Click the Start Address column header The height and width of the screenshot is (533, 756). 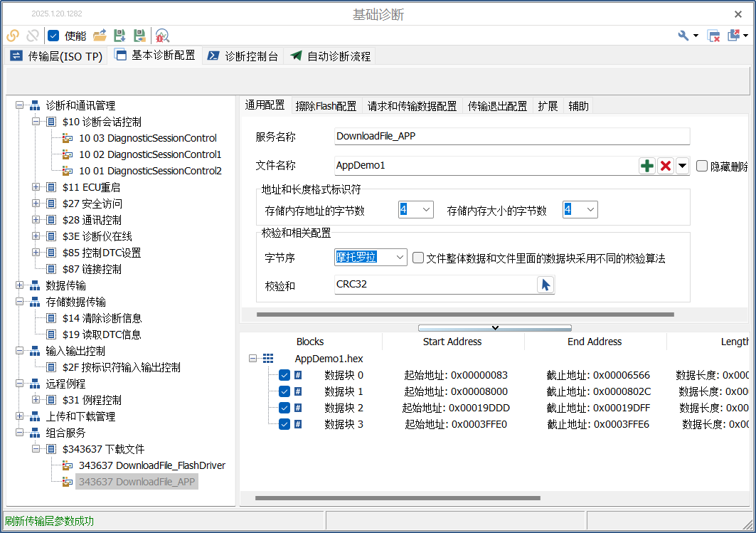pos(452,342)
